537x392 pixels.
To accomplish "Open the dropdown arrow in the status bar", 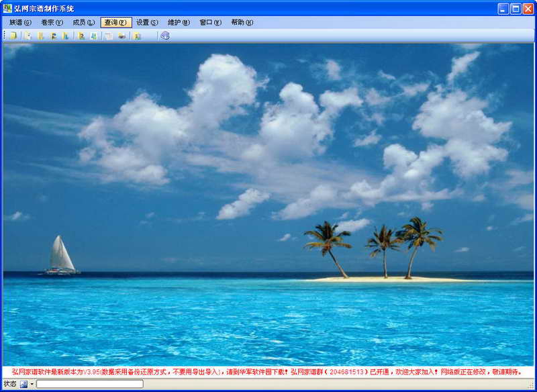I will [32, 386].
